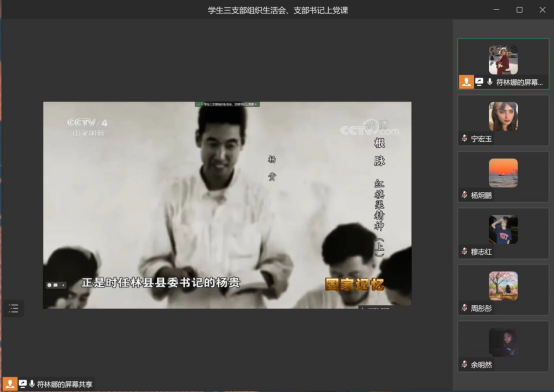Image resolution: width=554 pixels, height=392 pixels.
Task: Click muted microphone icon beside 宁宏玉
Action: point(465,139)
